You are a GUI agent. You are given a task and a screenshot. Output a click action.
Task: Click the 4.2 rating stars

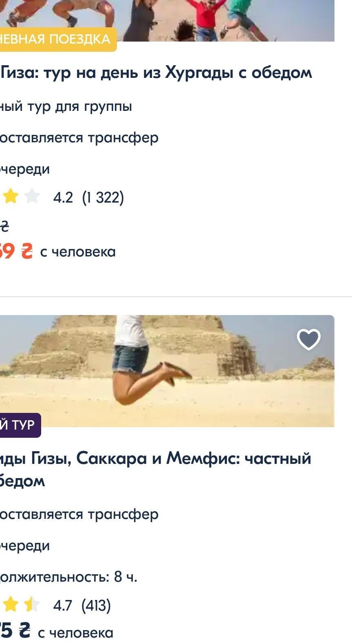pos(20,196)
